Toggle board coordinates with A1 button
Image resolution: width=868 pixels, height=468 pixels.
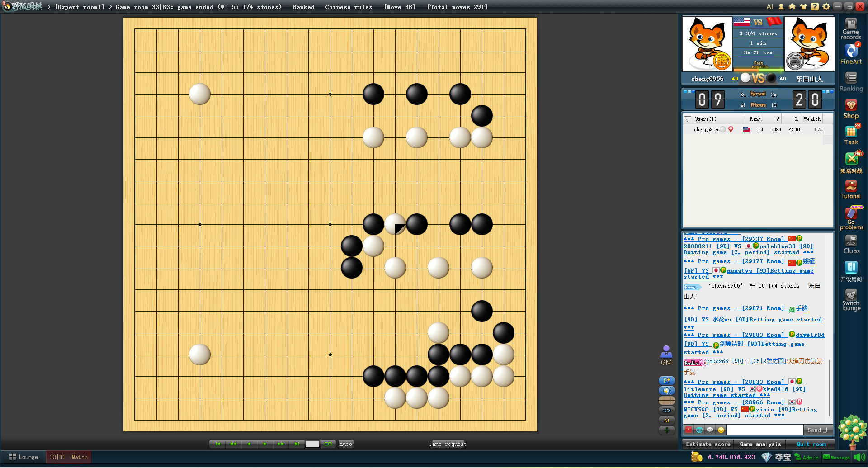pos(667,421)
